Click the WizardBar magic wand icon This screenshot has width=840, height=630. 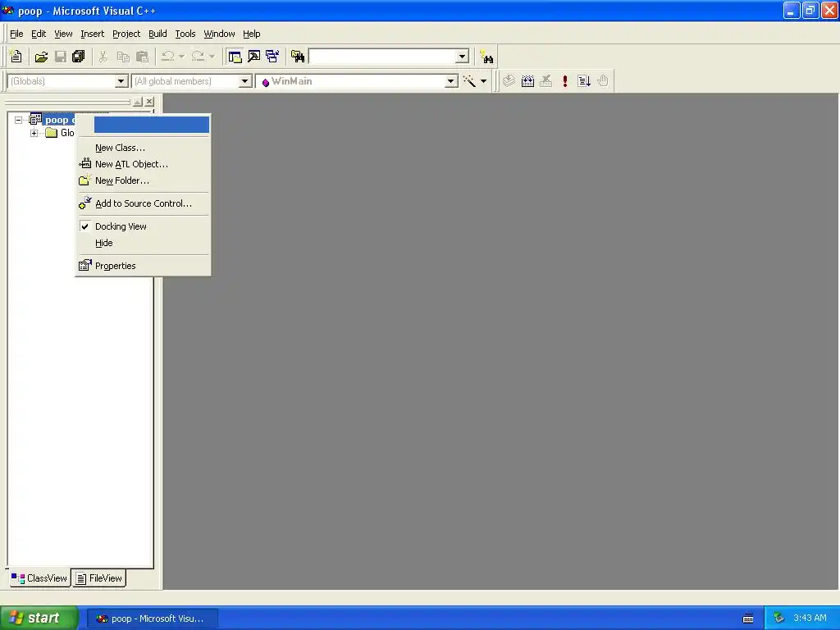click(469, 81)
